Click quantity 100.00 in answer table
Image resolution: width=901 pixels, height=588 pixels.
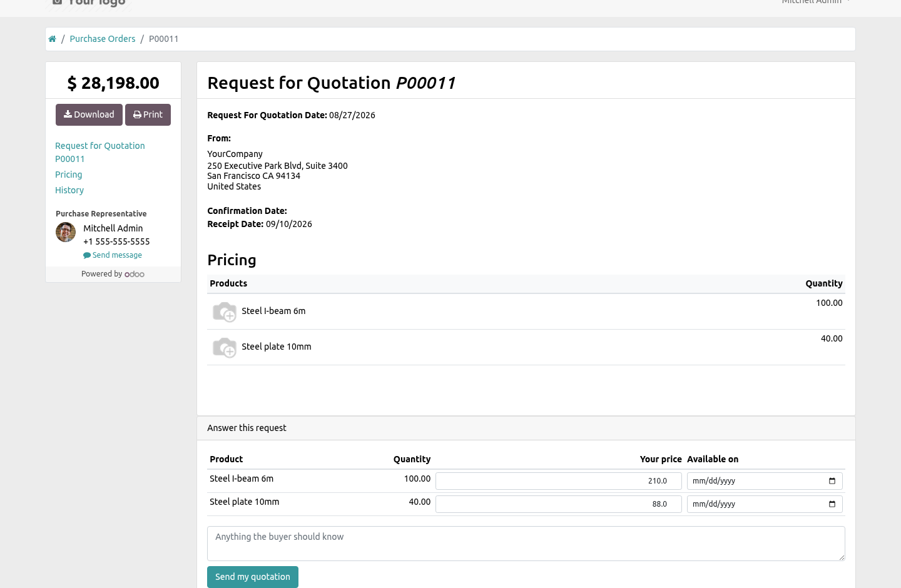click(x=417, y=479)
